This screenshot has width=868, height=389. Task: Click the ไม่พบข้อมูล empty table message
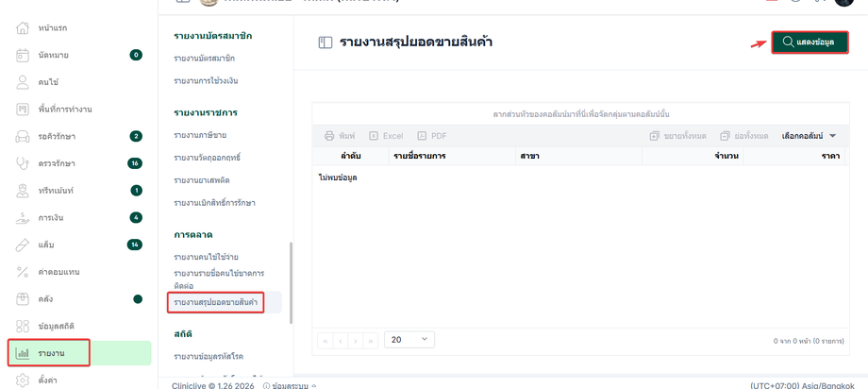338,178
